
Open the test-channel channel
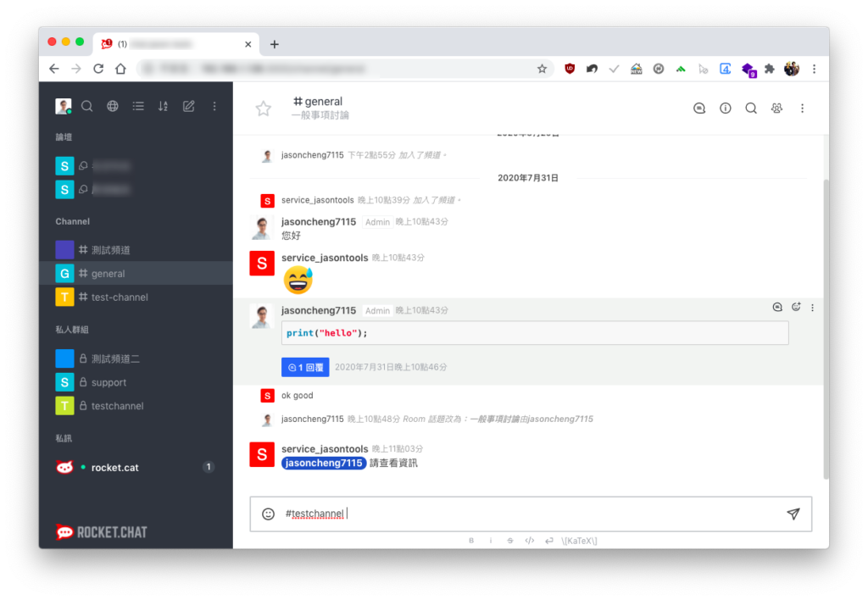(x=136, y=297)
